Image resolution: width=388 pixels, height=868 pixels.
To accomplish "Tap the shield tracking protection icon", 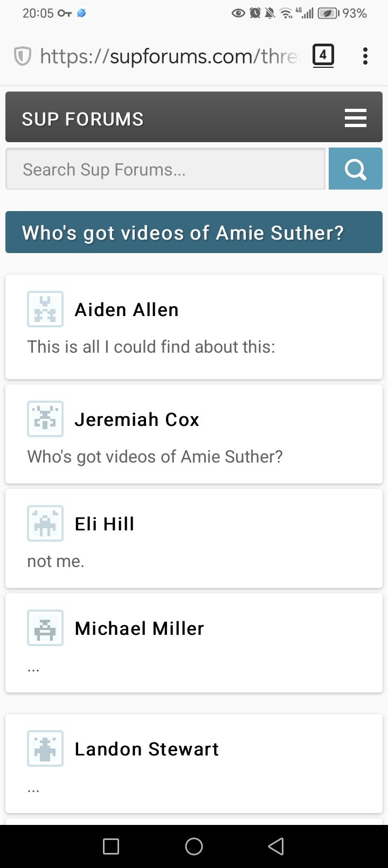I will tap(22, 56).
